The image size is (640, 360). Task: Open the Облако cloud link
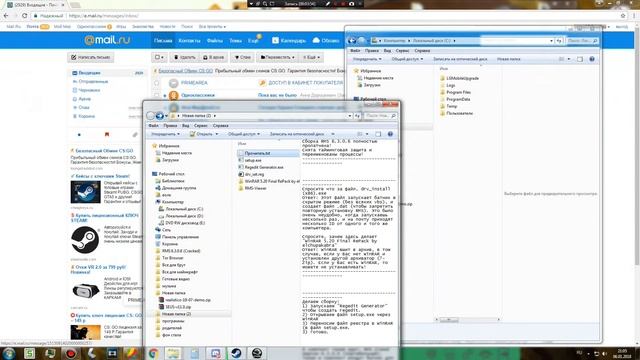point(326,40)
